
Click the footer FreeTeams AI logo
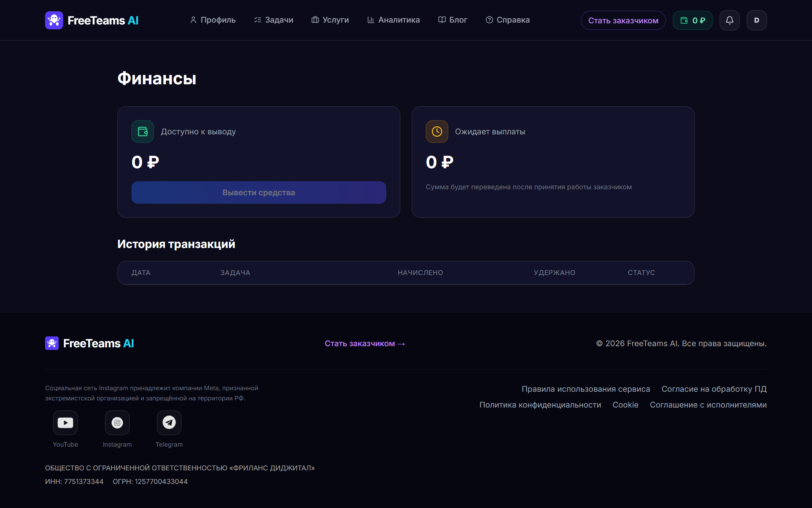(89, 343)
